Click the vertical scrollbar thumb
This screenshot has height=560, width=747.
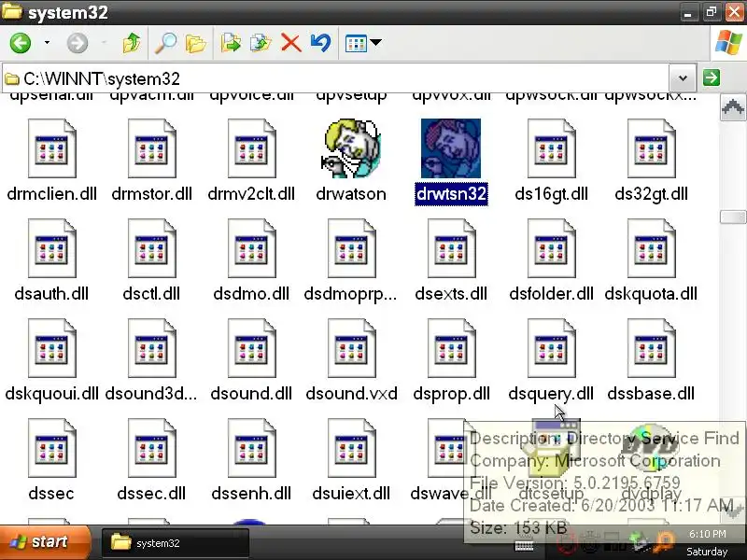732,217
